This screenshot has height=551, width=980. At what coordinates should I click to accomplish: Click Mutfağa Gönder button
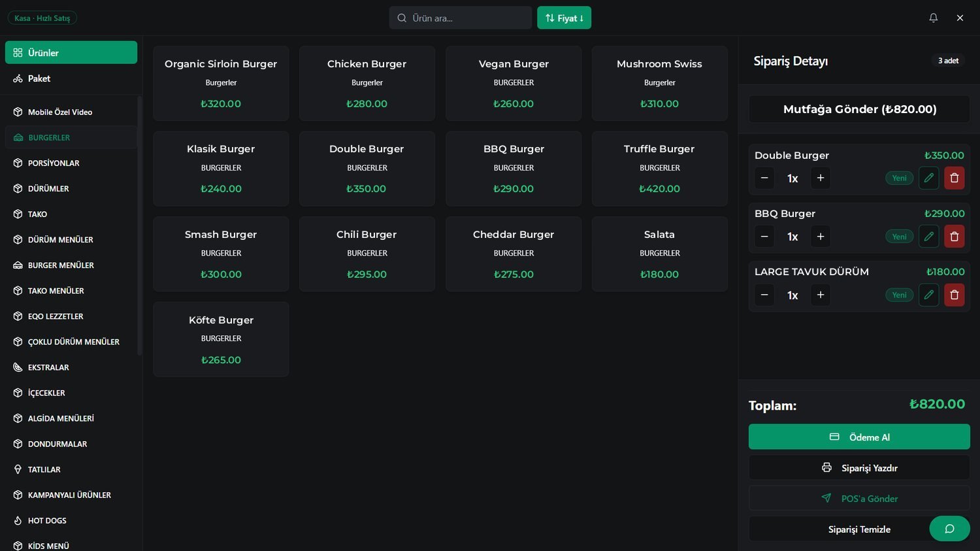point(859,109)
